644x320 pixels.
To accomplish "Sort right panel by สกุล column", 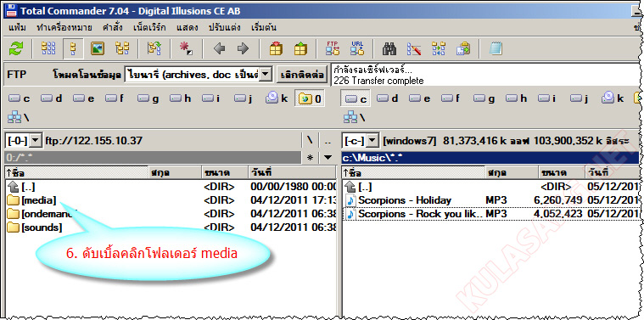I will coord(512,172).
